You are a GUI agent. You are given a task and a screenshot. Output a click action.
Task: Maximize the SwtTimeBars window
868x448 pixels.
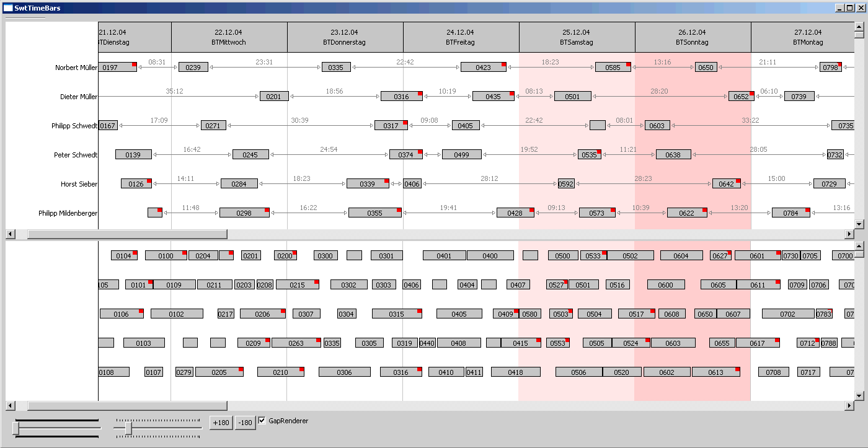tap(849, 8)
